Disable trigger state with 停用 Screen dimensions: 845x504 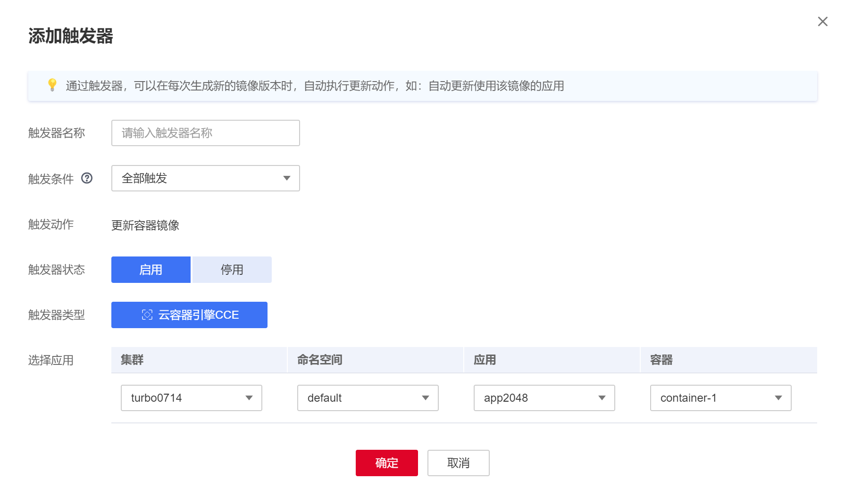232,269
